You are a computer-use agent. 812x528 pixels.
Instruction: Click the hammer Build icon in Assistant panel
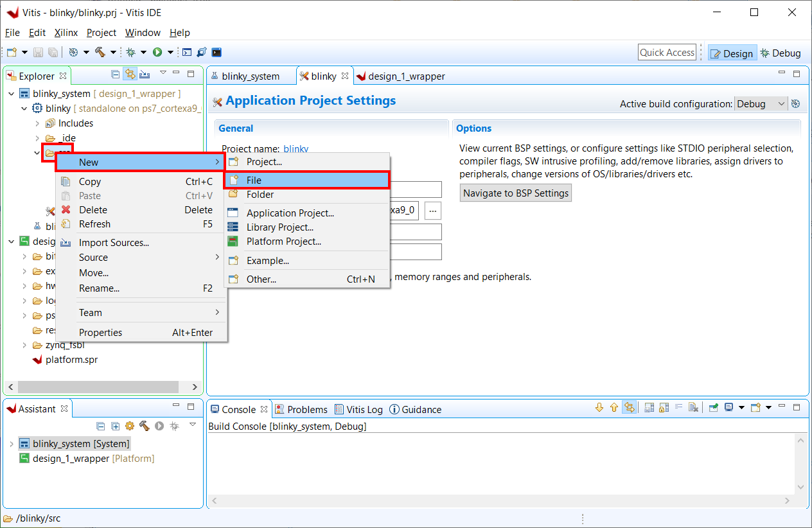[144, 426]
